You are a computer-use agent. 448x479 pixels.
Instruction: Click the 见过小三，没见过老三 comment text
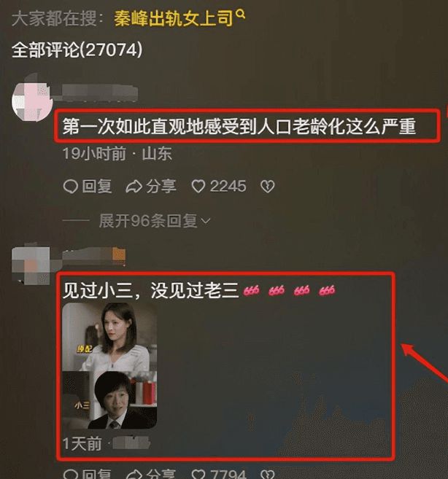(x=150, y=290)
